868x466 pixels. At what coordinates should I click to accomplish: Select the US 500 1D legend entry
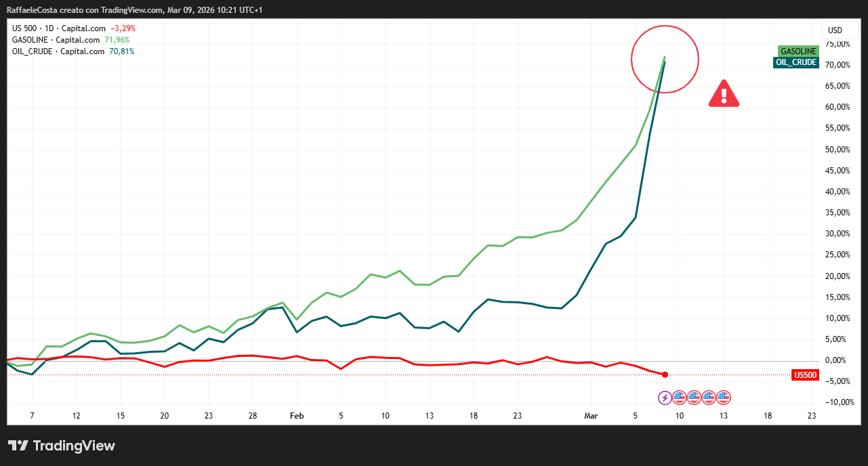point(58,28)
